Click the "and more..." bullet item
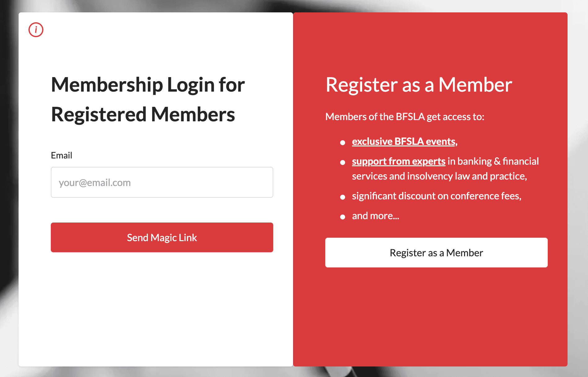Image resolution: width=588 pixels, height=377 pixels. point(375,215)
